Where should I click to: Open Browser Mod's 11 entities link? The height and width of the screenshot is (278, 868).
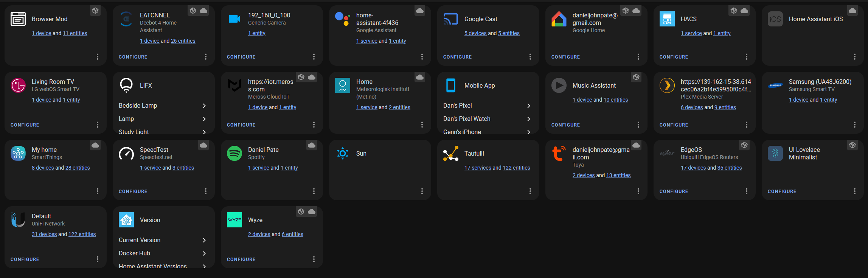click(75, 33)
